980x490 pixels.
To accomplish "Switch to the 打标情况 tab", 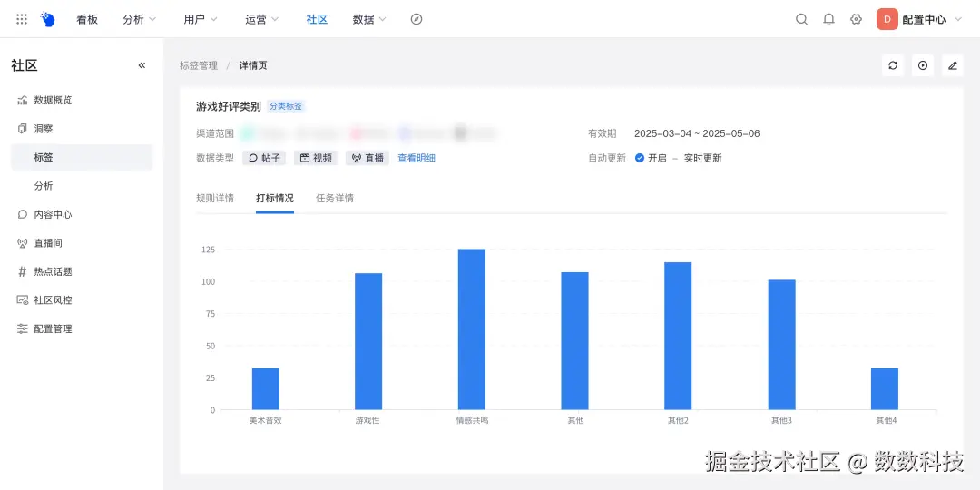I will tap(274, 198).
